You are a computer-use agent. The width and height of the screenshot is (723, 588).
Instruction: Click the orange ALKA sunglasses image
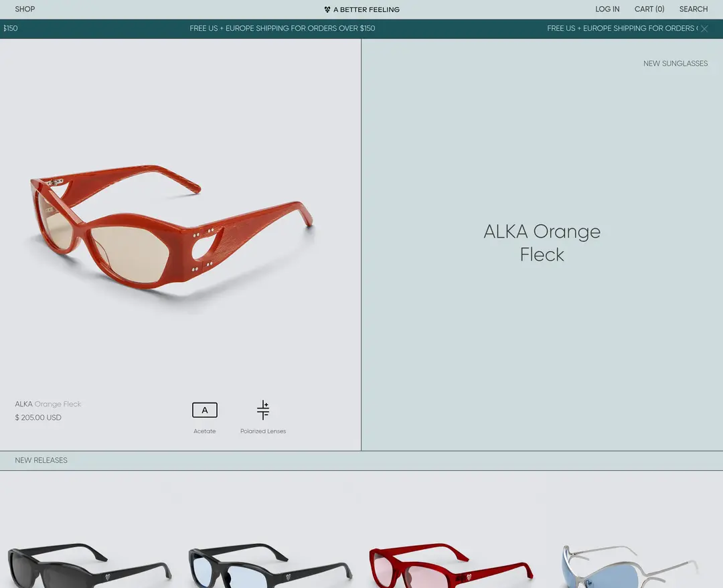click(x=171, y=227)
